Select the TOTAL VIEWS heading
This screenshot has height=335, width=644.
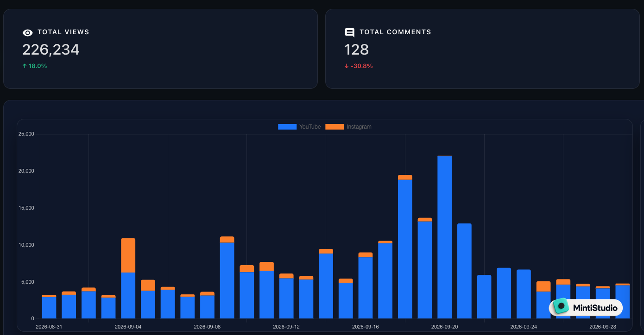pos(63,32)
